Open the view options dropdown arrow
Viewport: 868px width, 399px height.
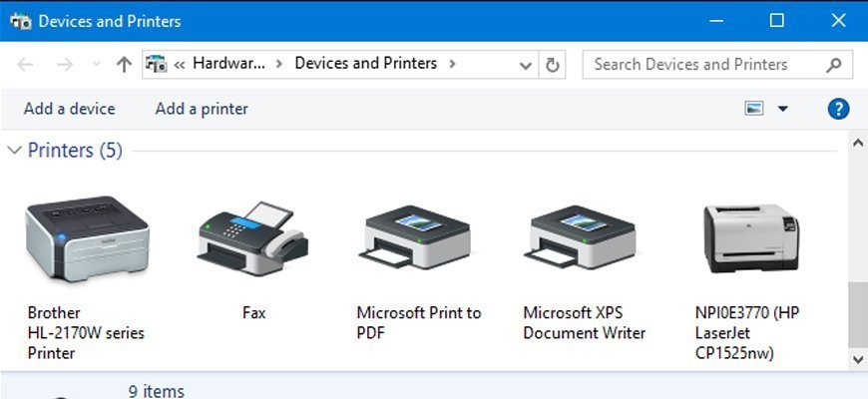click(782, 109)
